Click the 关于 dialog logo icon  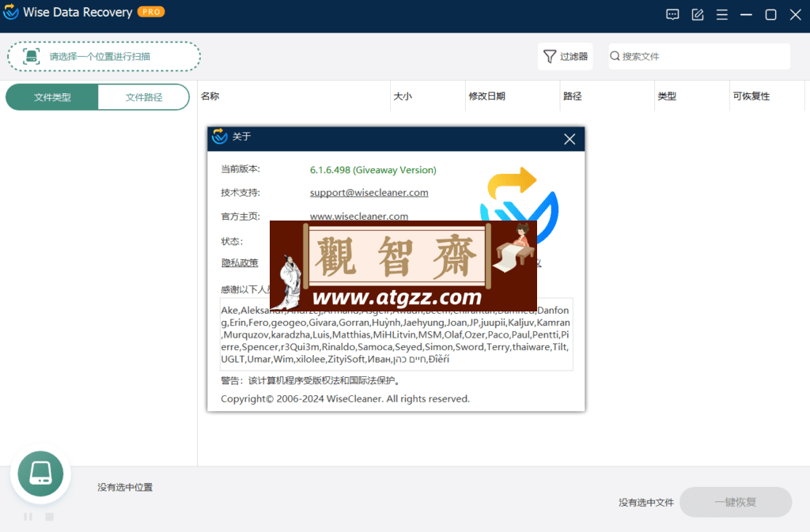tap(220, 136)
